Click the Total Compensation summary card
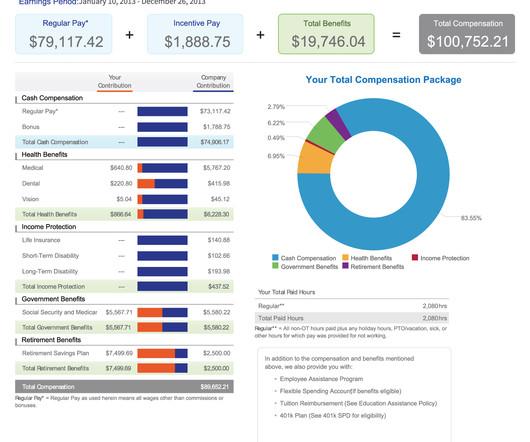Image resolution: width=530 pixels, height=442 pixels. 467,34
